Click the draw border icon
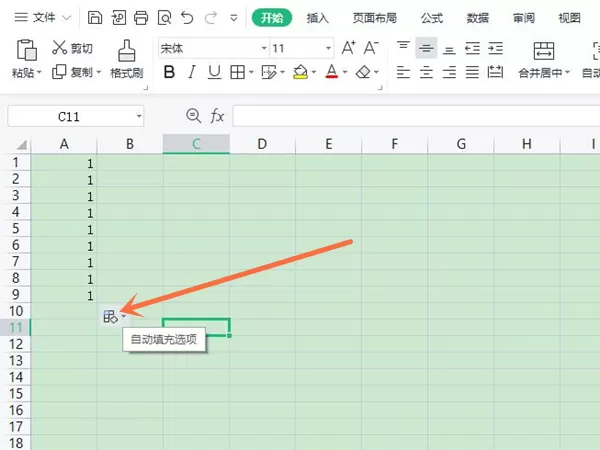 click(x=269, y=72)
